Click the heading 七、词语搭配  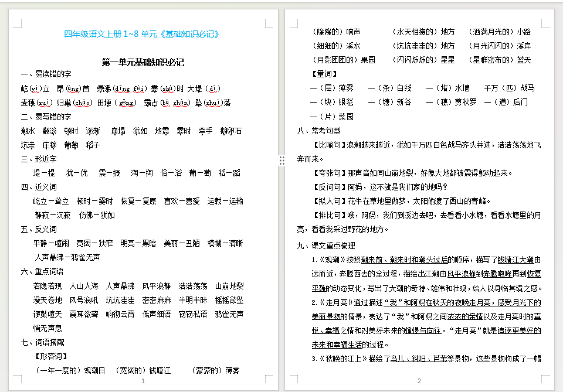coord(42,342)
